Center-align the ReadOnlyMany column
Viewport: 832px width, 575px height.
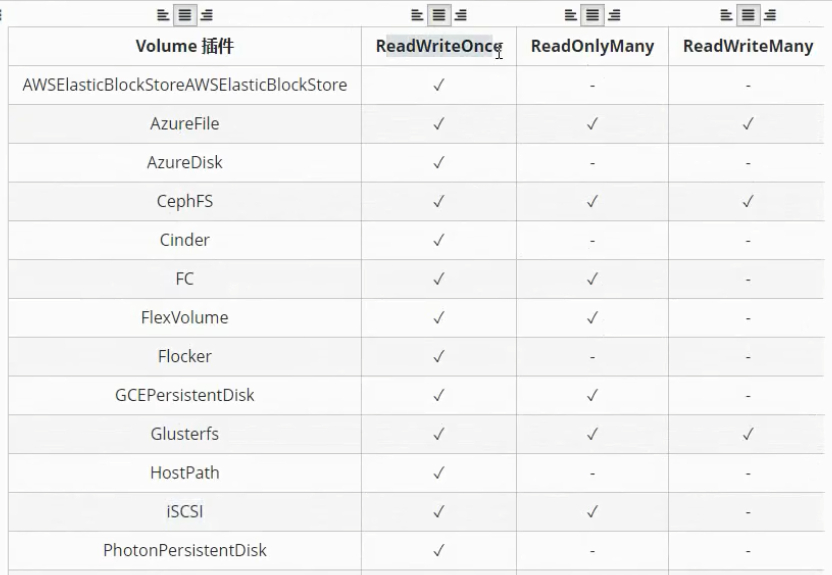592,15
